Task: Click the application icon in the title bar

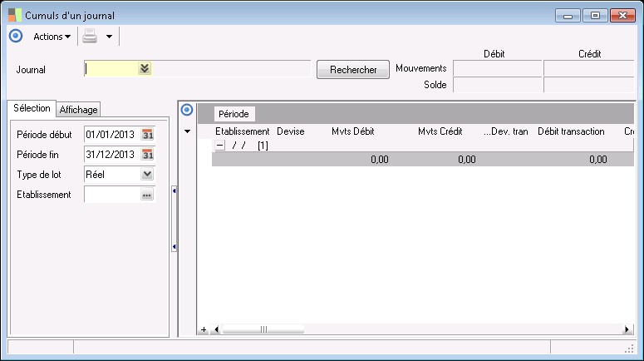Action: pos(15,15)
